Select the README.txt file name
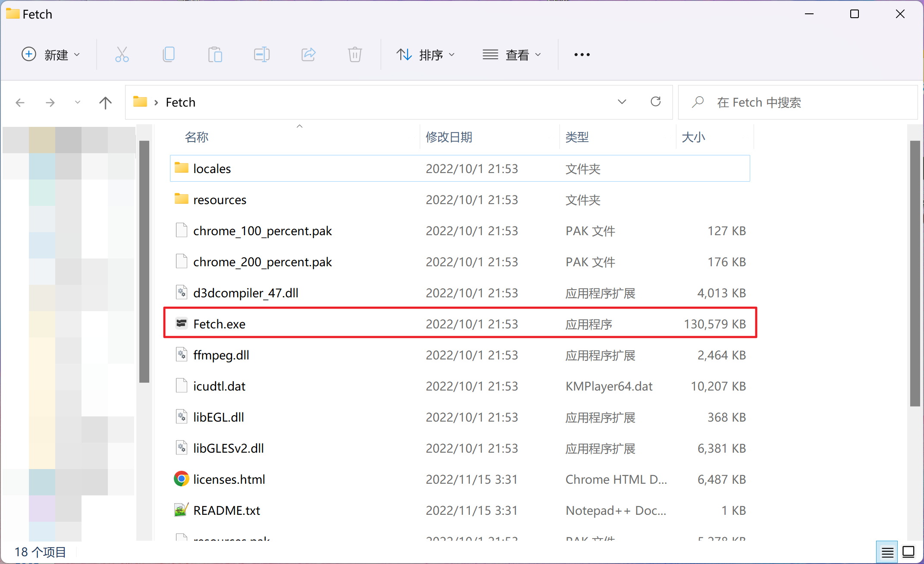Image resolution: width=924 pixels, height=564 pixels. click(226, 510)
